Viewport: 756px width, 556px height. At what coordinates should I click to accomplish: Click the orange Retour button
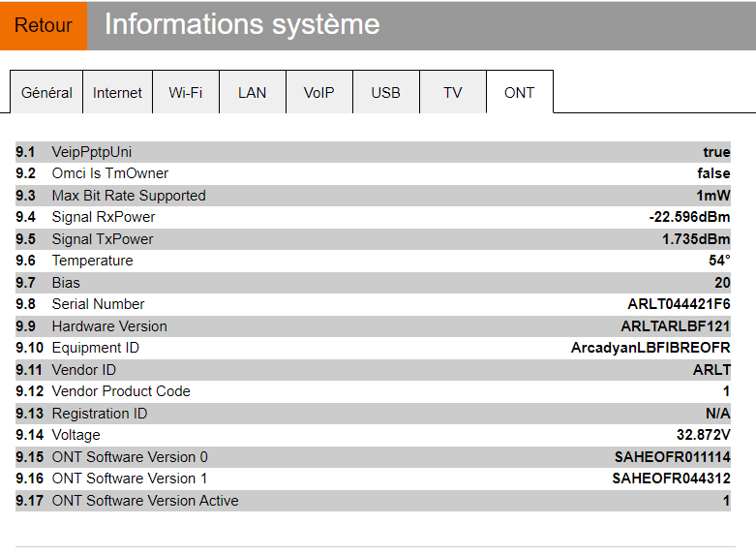coord(44,25)
